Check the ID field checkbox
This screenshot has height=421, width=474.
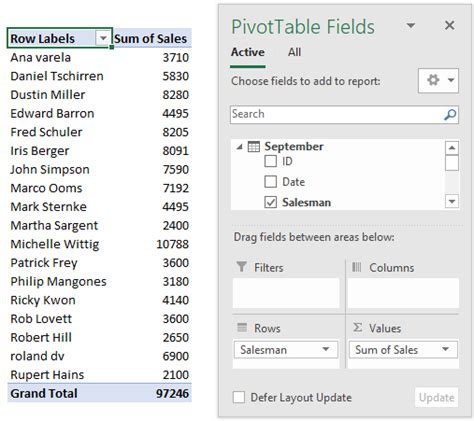pos(270,161)
